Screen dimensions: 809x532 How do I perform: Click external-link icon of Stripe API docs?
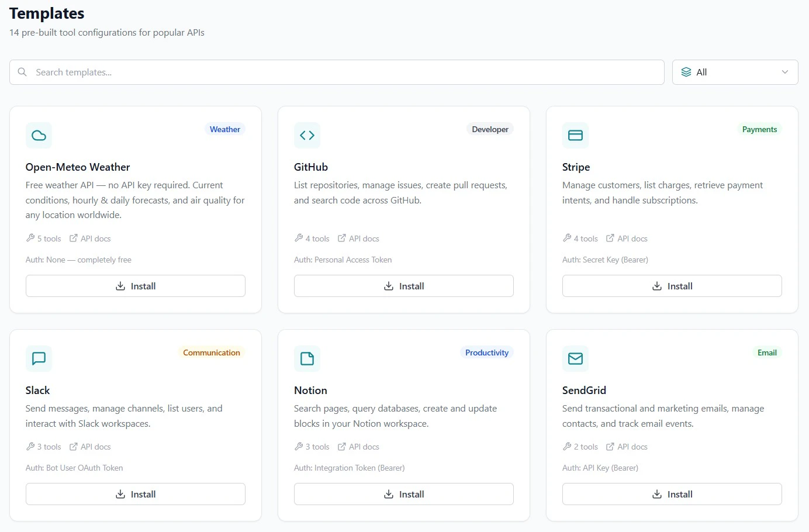coord(610,238)
